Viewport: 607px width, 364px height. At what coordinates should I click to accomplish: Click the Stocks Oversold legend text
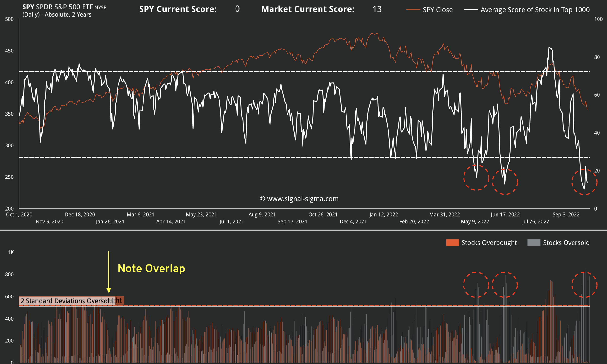(566, 243)
